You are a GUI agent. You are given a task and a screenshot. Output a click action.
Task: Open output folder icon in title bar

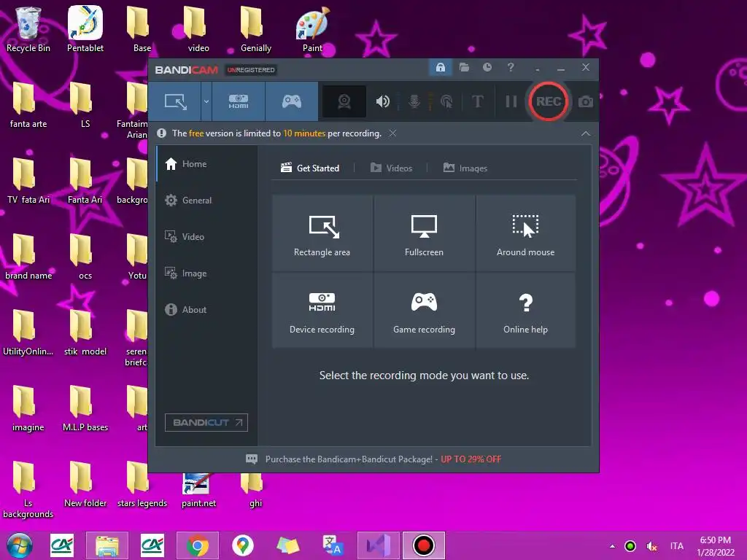[x=464, y=67]
